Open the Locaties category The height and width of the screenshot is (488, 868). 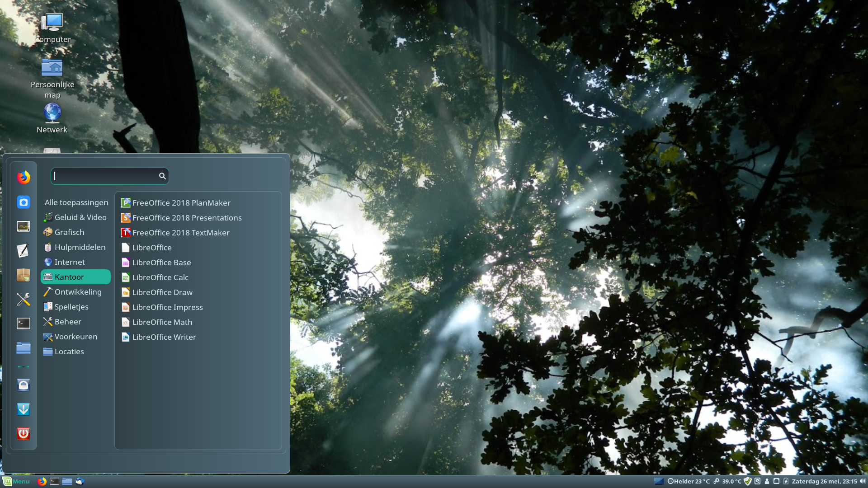click(x=76, y=352)
